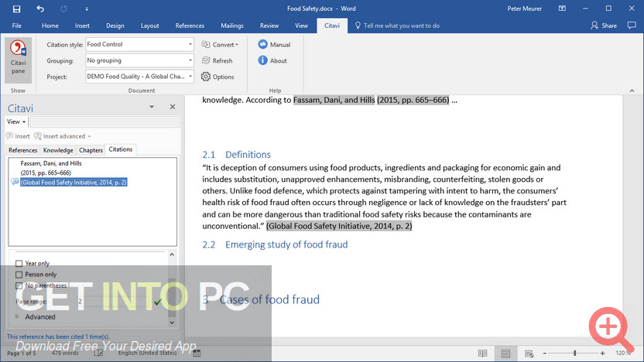The height and width of the screenshot is (362, 644).
Task: Refresh the Citavi citations
Action: tap(218, 60)
